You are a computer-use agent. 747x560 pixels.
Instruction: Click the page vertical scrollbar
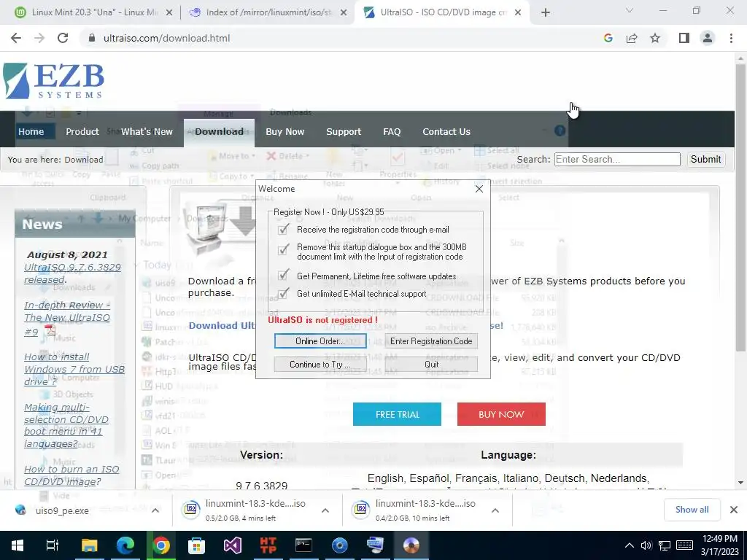740,207
